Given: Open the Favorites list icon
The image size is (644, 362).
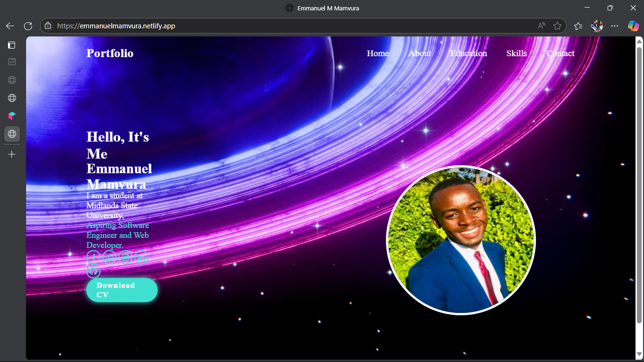Looking at the screenshot, I should tap(578, 26).
